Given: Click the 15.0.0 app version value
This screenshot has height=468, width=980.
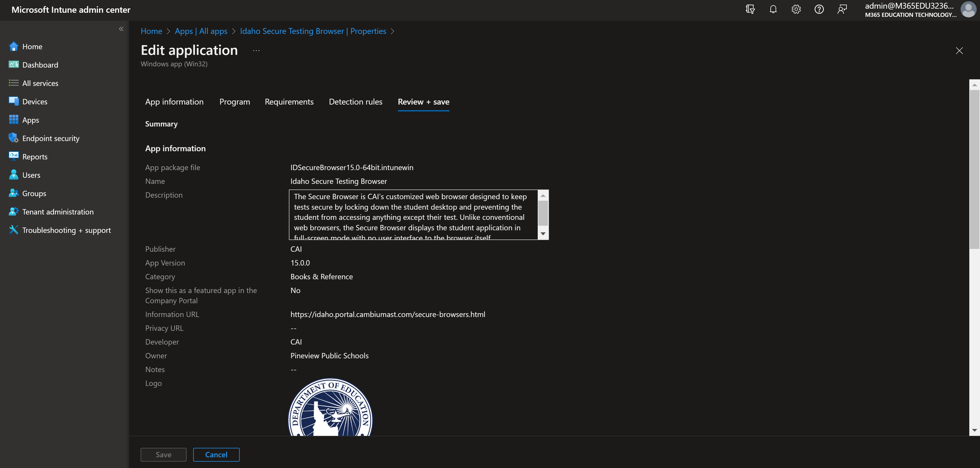Looking at the screenshot, I should pyautogui.click(x=300, y=263).
